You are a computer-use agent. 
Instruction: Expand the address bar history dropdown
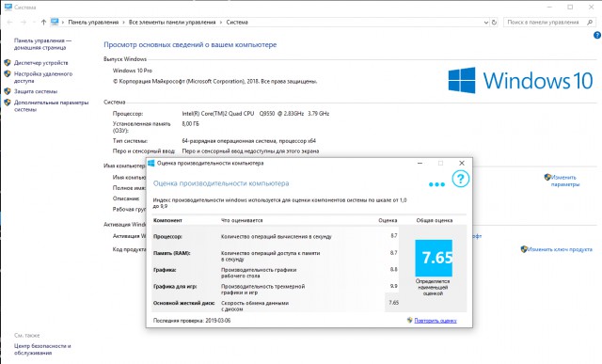tap(485, 23)
